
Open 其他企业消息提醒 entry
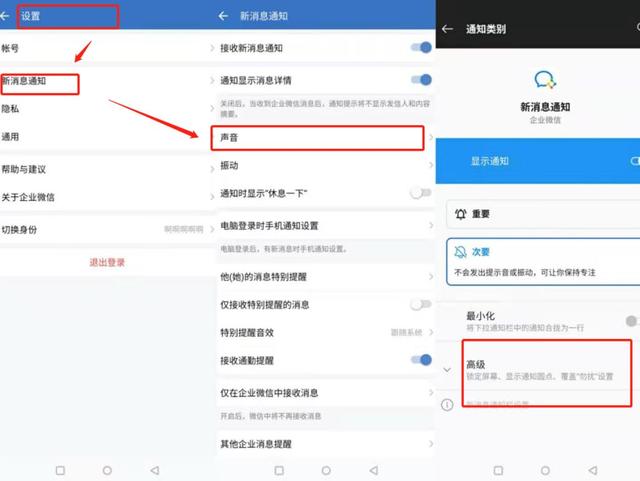326,444
